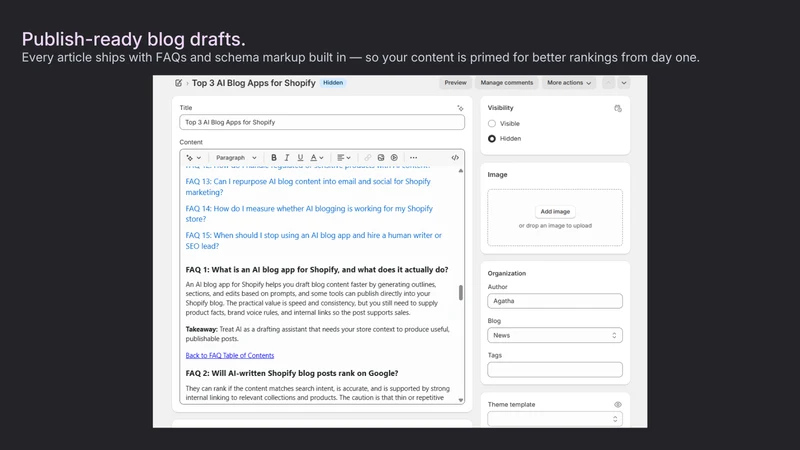Viewport: 800px width, 450px height.
Task: Click the Hidden status badge
Action: 333,83
